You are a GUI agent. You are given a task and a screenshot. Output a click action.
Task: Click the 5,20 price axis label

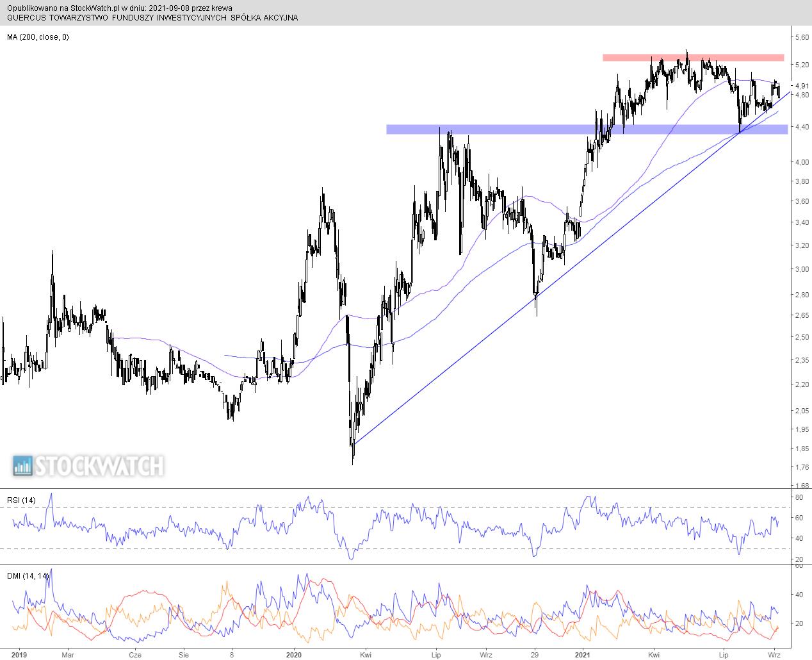click(800, 65)
